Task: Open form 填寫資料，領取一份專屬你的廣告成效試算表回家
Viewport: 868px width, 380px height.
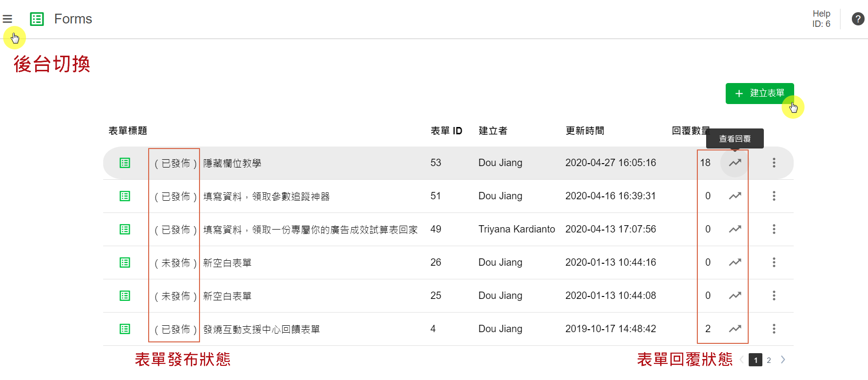Action: point(310,230)
